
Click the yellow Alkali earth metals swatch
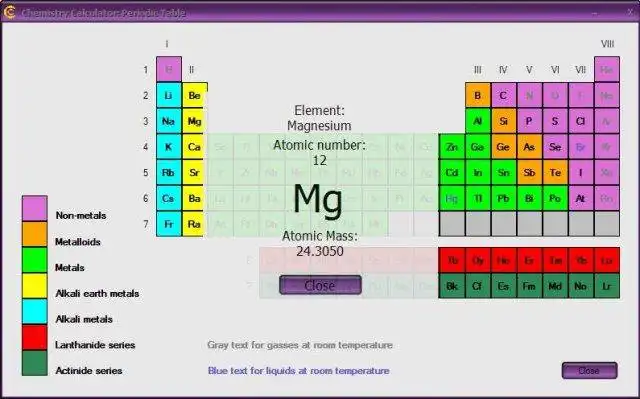tap(35, 286)
